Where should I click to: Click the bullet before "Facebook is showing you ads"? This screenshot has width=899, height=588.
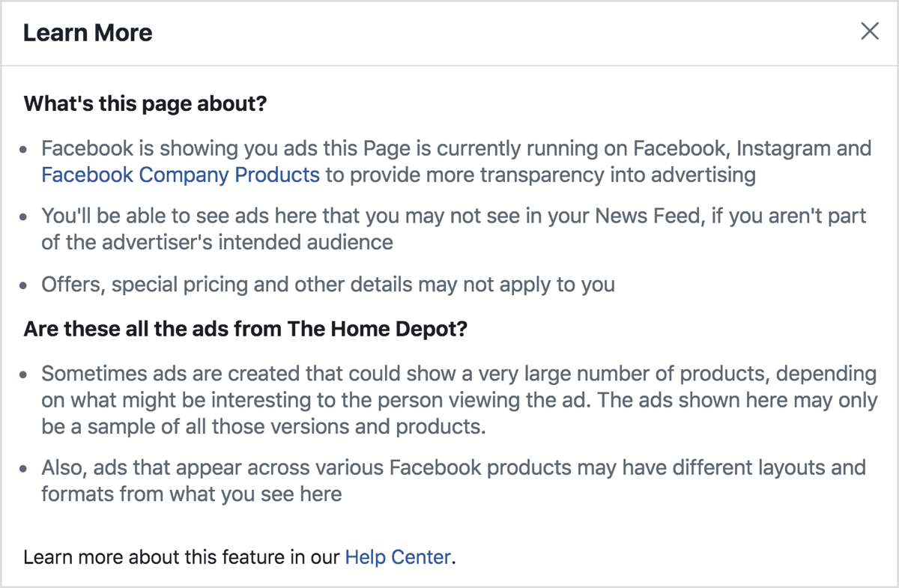tap(25, 149)
